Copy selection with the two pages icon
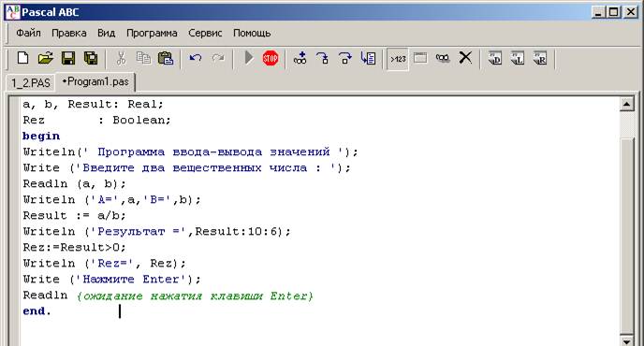This screenshot has width=644, height=346. (x=143, y=58)
